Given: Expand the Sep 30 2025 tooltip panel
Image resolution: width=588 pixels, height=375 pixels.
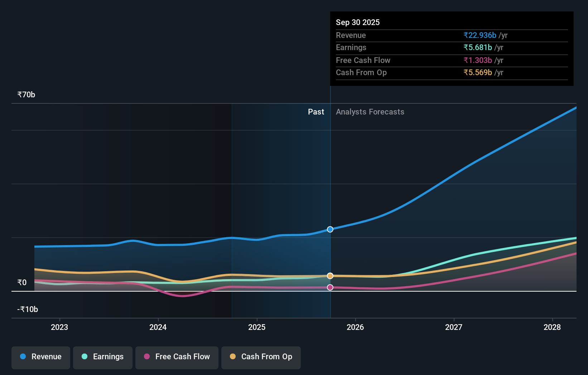Looking at the screenshot, I should [x=452, y=49].
